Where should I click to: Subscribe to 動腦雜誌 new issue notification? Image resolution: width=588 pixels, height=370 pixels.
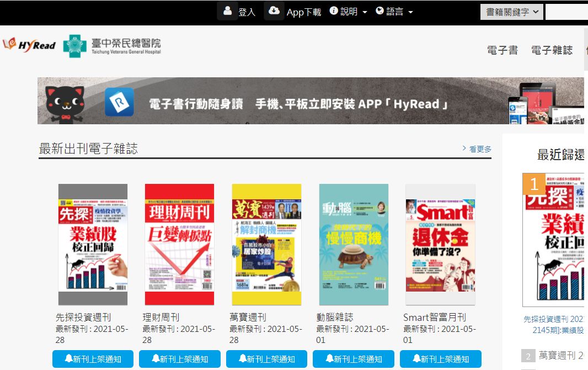point(354,359)
